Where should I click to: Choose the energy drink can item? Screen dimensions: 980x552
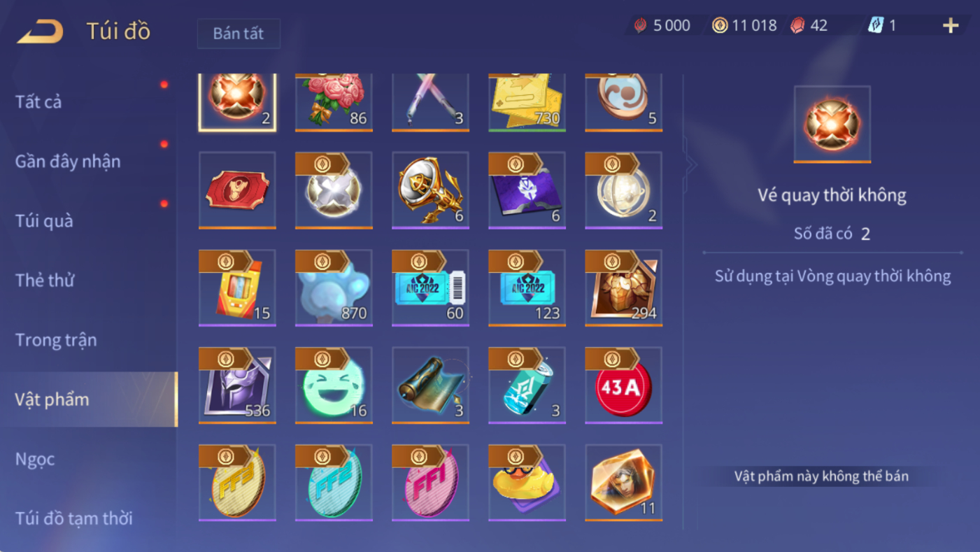[x=527, y=385]
